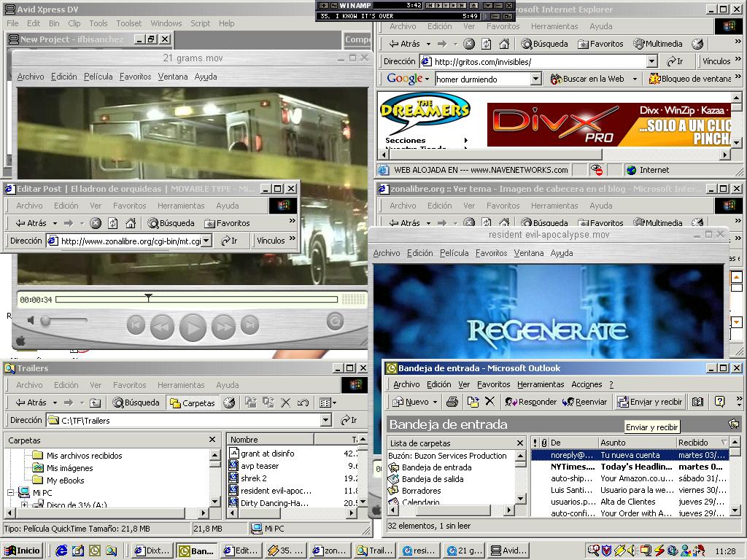Click Home icon in Editar Post browser

click(131, 223)
